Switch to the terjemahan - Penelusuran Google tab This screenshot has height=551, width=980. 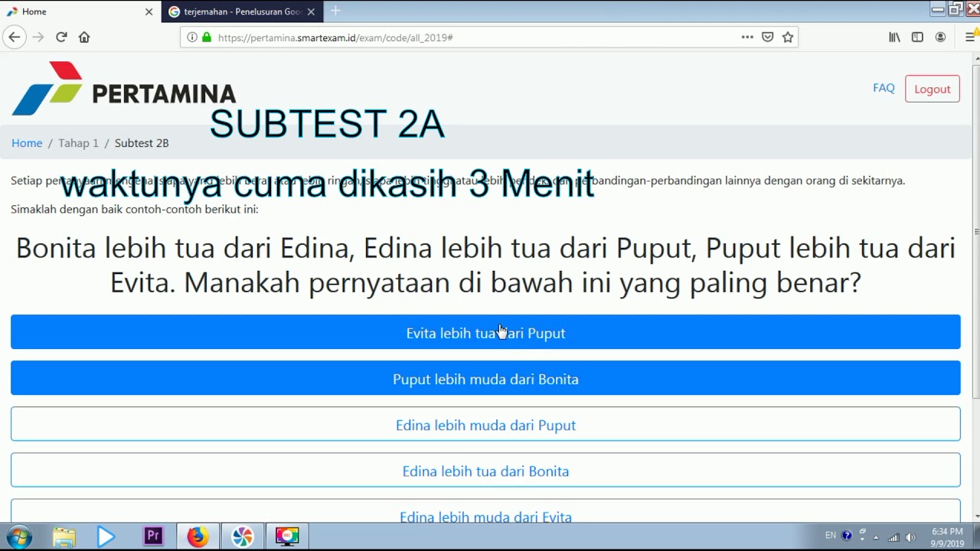tap(242, 11)
